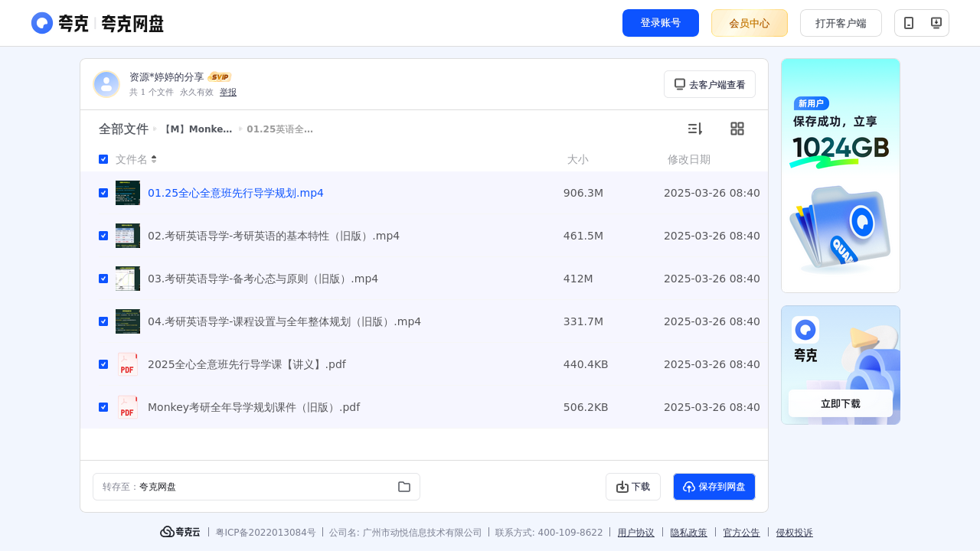Open thumbnail of 04.考研英语导学 video
Image resolution: width=980 pixels, height=551 pixels.
128,321
